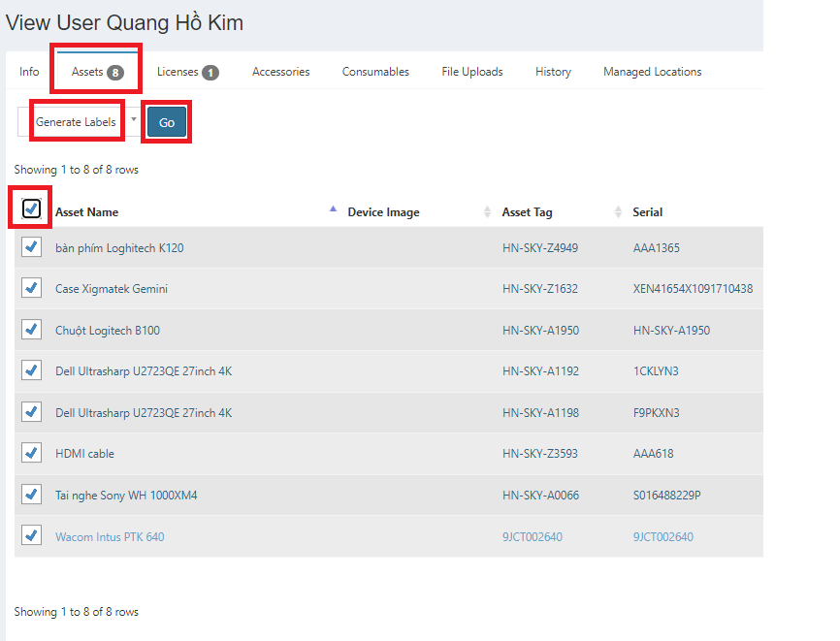The height and width of the screenshot is (641, 840).
Task: Click the Serial column header
Action: (x=647, y=212)
